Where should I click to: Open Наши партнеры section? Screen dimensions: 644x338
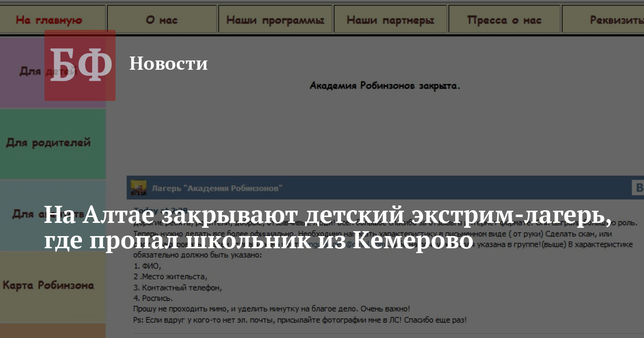point(390,20)
